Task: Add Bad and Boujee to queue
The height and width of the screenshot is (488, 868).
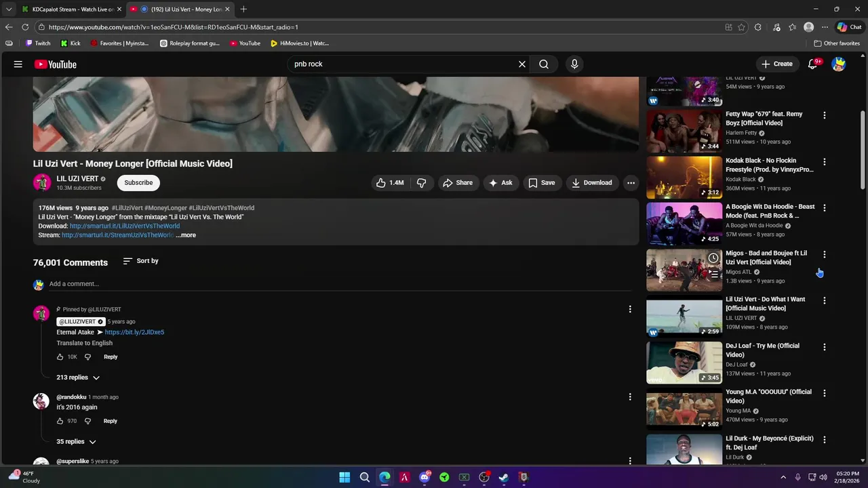Action: tap(713, 274)
